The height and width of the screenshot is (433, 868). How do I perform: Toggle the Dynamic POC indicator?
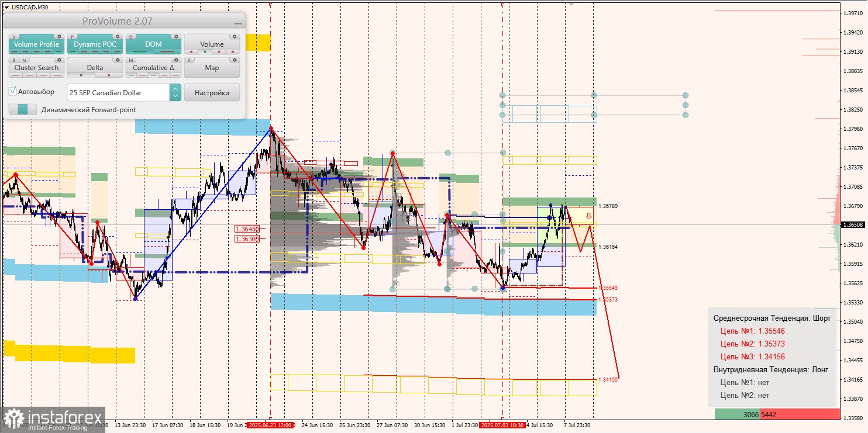click(x=95, y=44)
